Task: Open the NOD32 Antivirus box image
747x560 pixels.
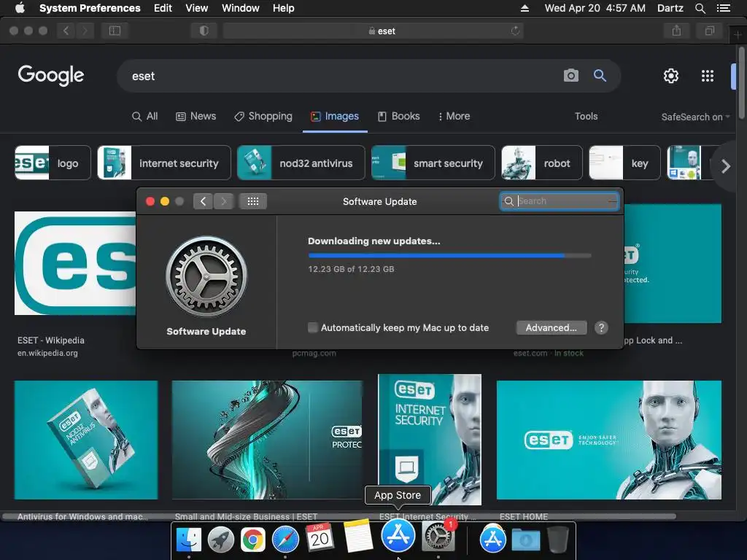Action: 86,440
